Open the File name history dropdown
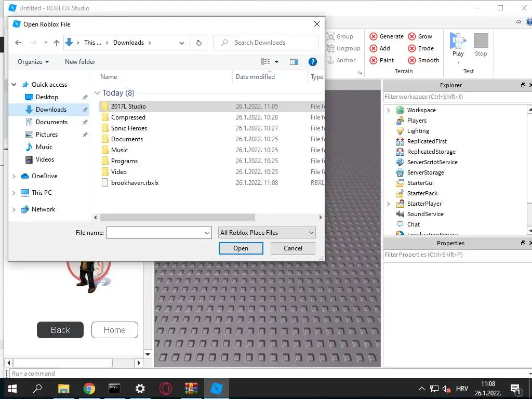Image resolution: width=532 pixels, height=399 pixels. tap(207, 233)
